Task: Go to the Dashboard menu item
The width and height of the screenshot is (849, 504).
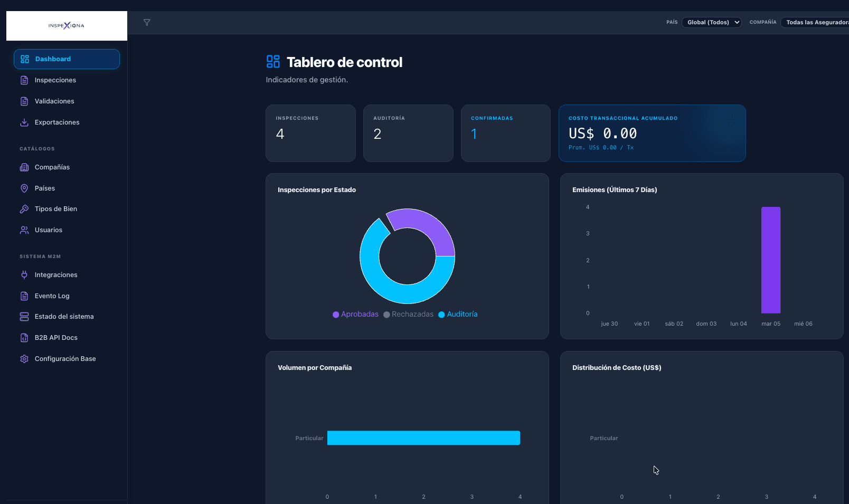Action: [x=67, y=59]
